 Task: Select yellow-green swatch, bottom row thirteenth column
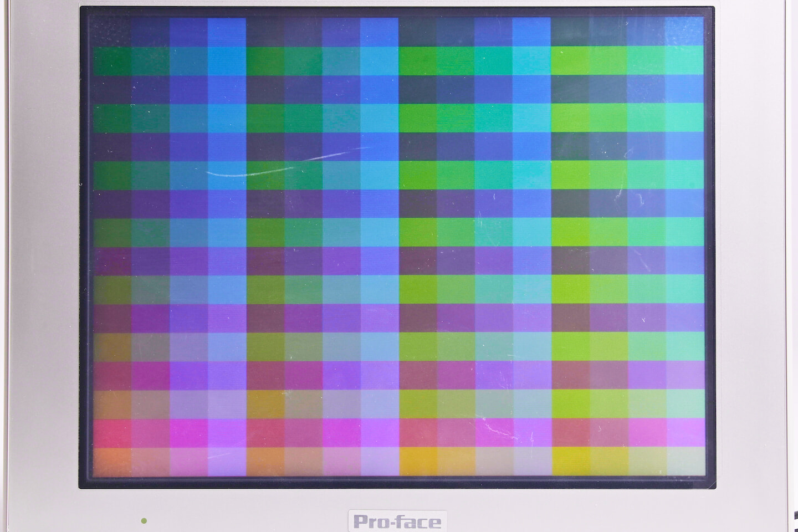[x=570, y=461]
